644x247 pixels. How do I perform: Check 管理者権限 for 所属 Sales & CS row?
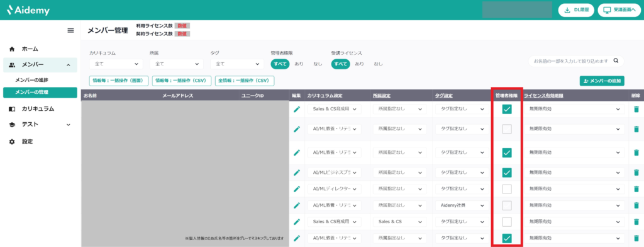(x=507, y=222)
